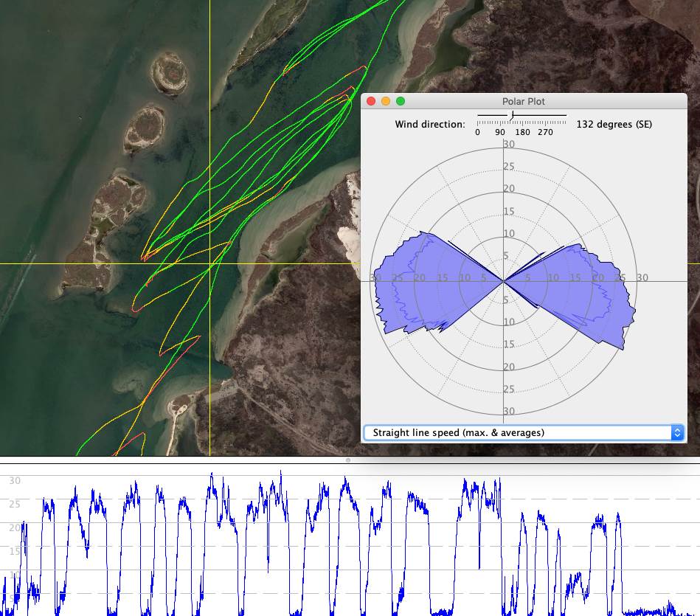Maximize the Polar Plot window with green button

click(401, 101)
